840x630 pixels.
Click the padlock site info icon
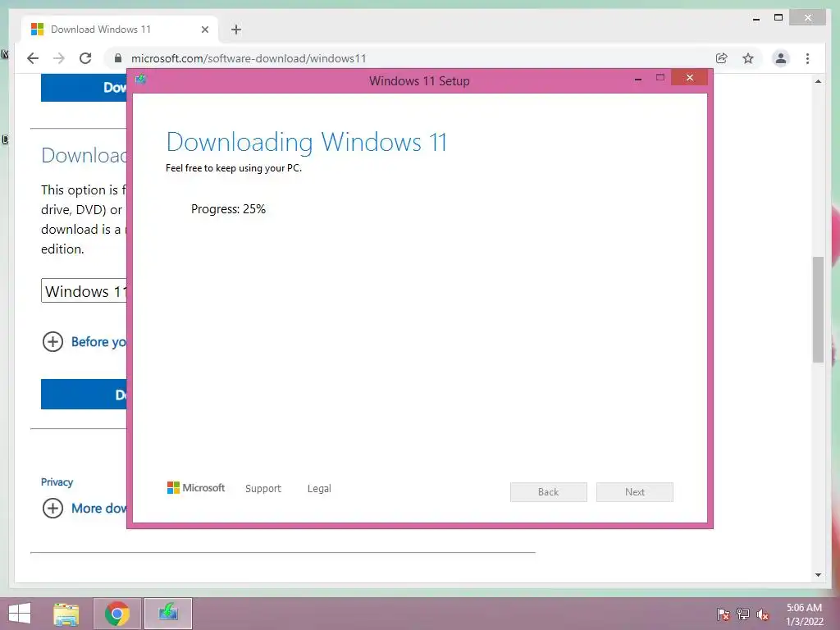click(x=118, y=58)
